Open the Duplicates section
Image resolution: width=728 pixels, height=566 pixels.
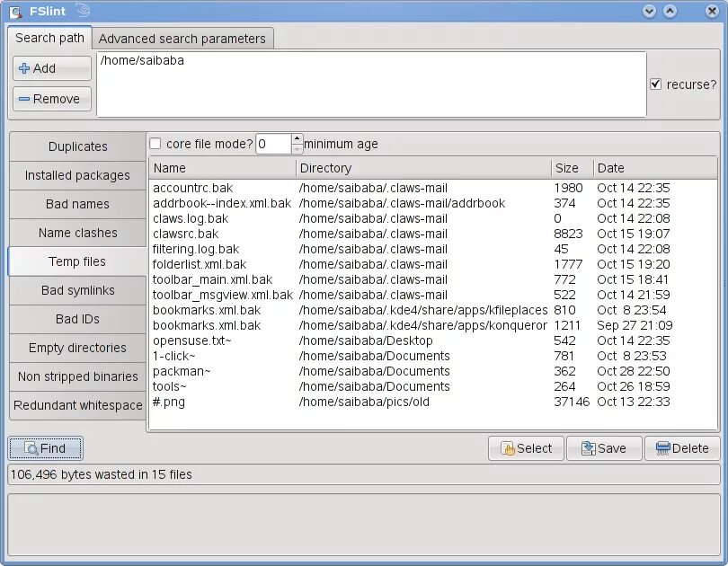[x=77, y=146]
